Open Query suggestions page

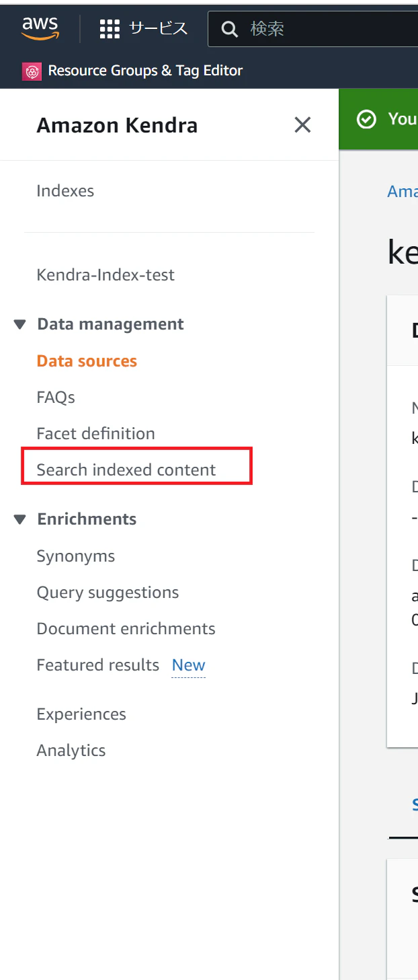[108, 593]
